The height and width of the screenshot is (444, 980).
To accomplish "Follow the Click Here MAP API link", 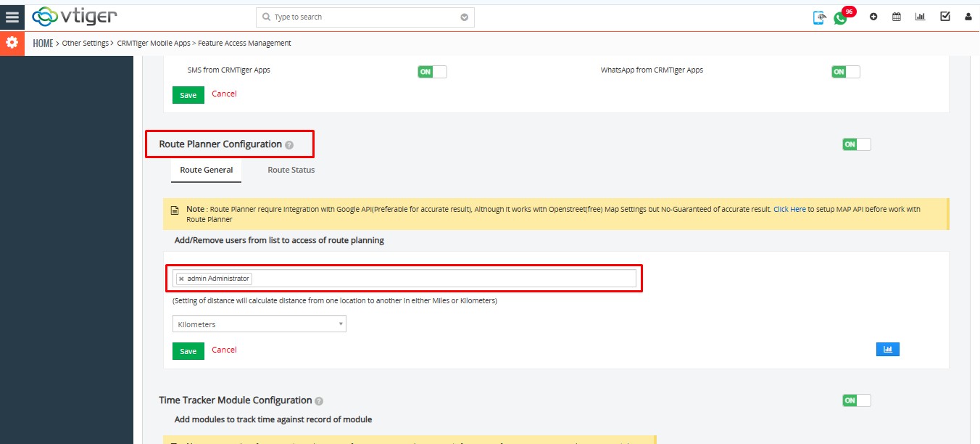I will 789,209.
